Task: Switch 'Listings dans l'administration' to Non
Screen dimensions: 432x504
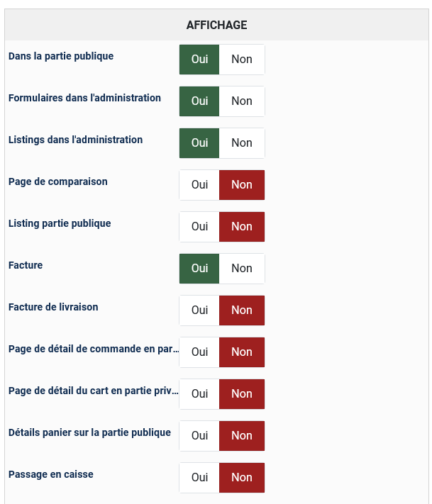Action: click(242, 143)
